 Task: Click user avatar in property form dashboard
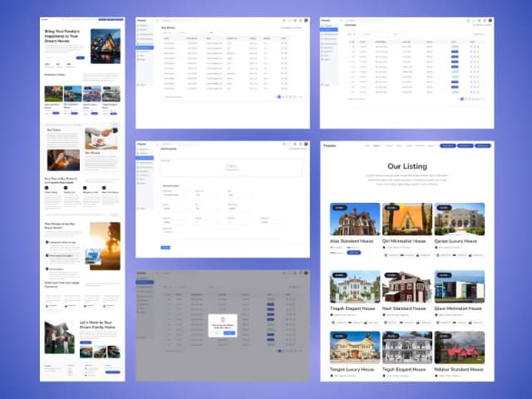coord(306,144)
